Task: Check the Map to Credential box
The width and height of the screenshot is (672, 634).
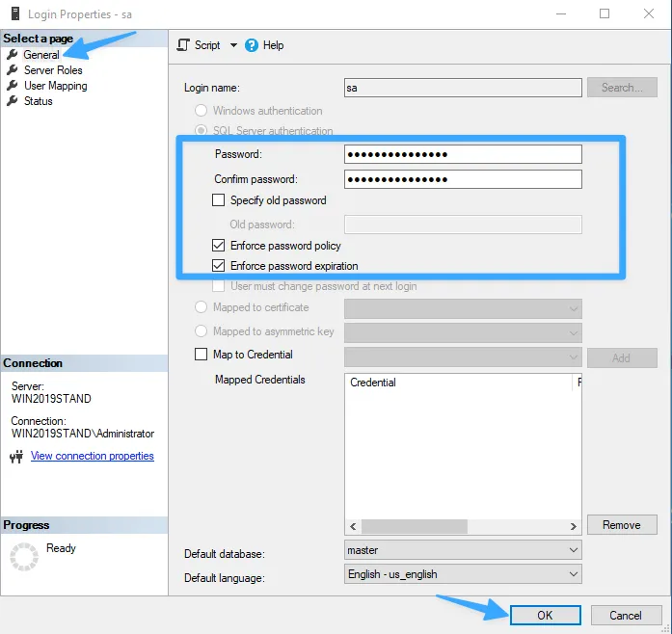Action: tap(202, 355)
